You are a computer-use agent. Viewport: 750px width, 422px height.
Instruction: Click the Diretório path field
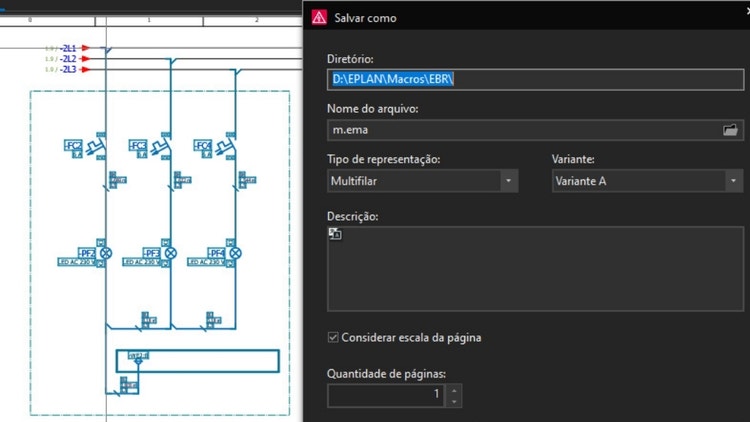coord(535,79)
